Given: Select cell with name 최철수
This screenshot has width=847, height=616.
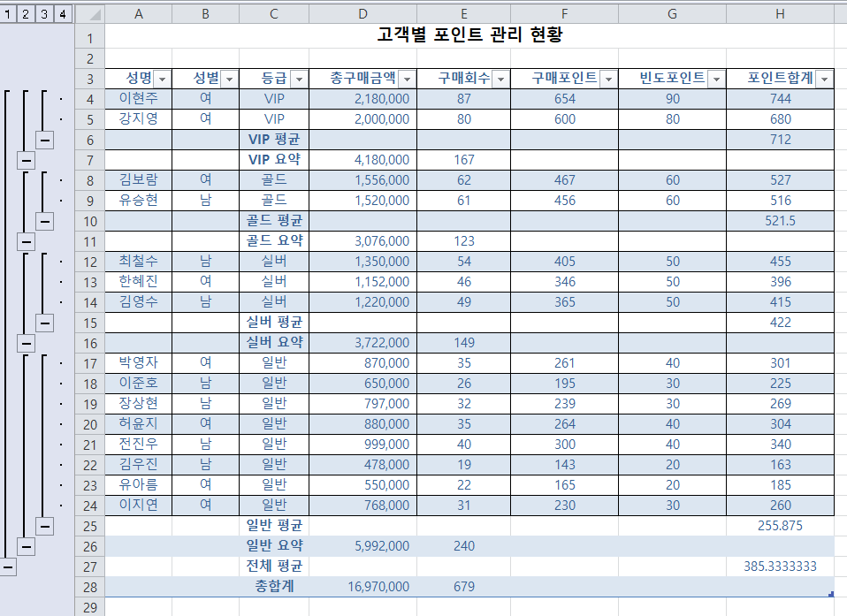Looking at the screenshot, I should point(138,262).
